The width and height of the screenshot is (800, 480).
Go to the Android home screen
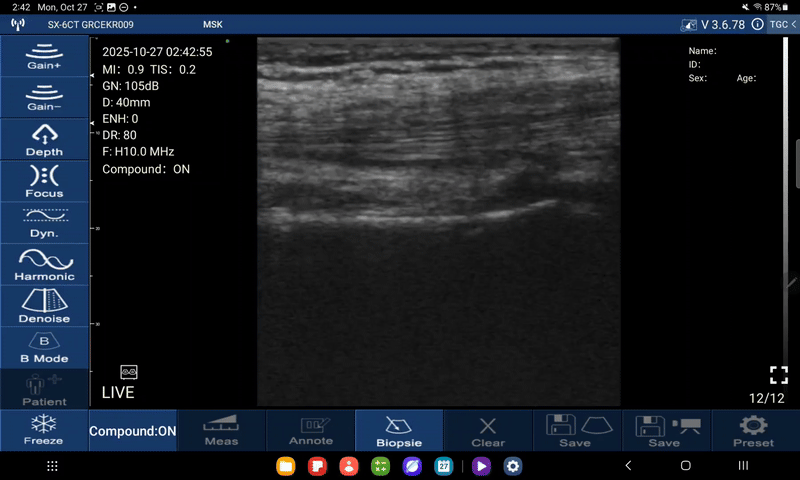(686, 465)
